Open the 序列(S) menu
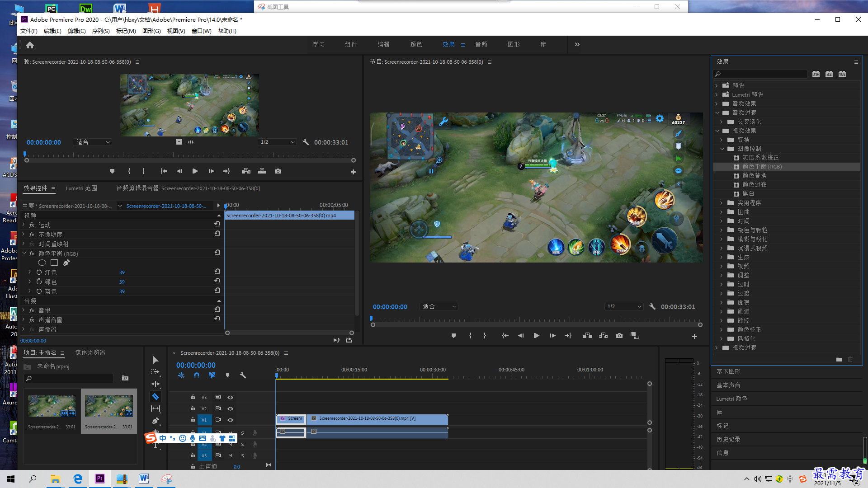868x488 pixels. click(100, 31)
